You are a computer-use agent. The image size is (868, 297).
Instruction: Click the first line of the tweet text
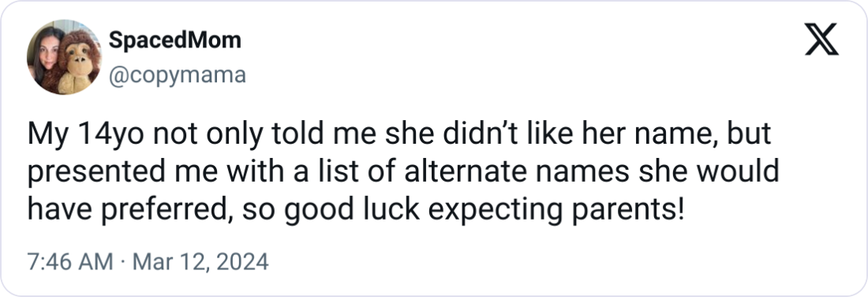click(x=399, y=134)
